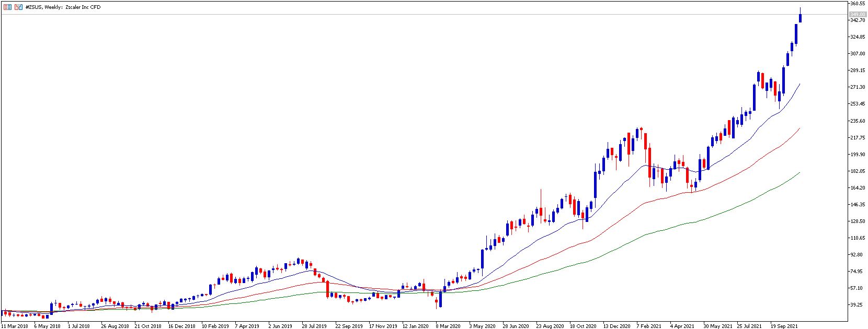The width and height of the screenshot is (868, 329).
Task: Click the '2 Jun 2019' date on time axis
Action: [280, 326]
